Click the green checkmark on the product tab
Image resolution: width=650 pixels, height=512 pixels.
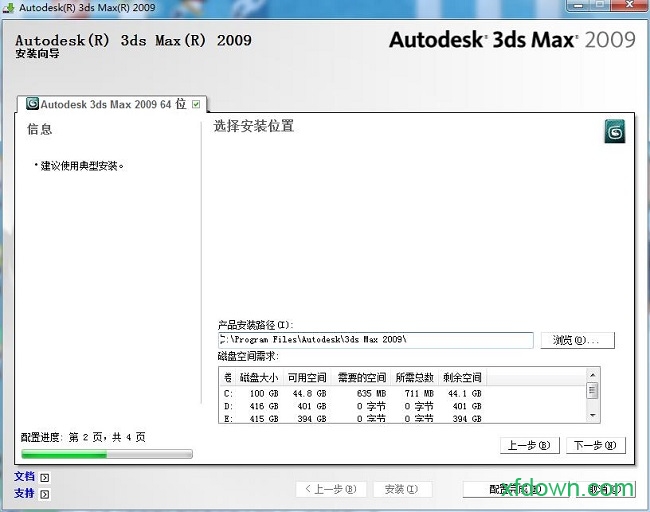196,104
